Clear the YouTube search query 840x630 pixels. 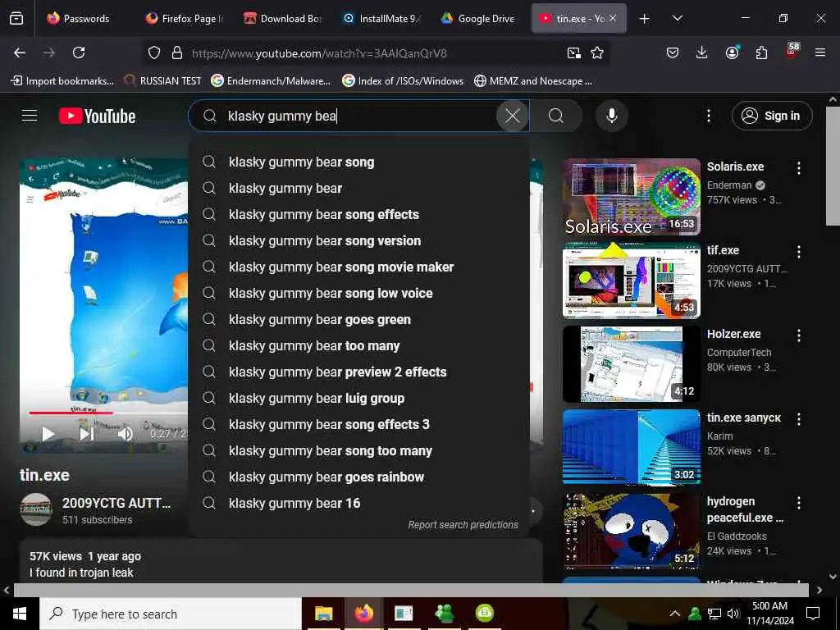pos(512,116)
